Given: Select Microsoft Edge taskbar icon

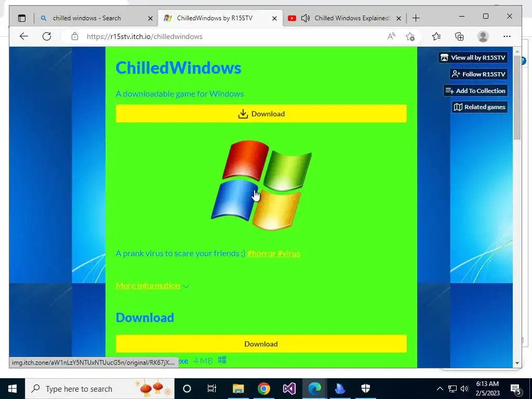Looking at the screenshot, I should pos(314,389).
